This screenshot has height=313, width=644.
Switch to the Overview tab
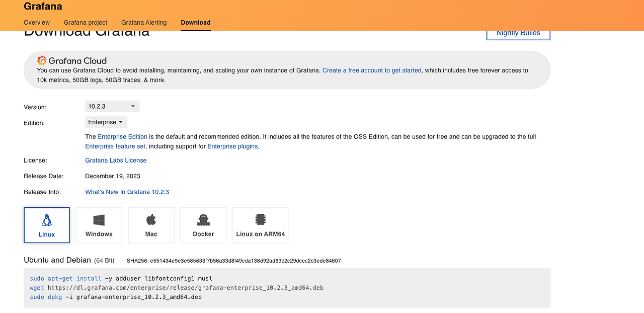(x=37, y=23)
